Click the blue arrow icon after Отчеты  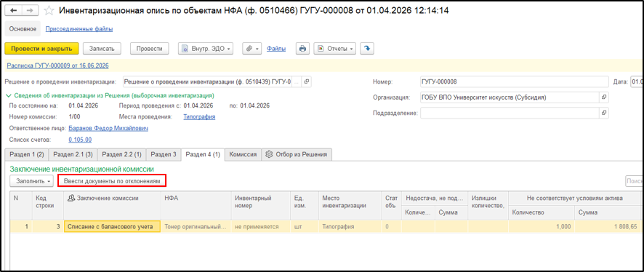coord(367,49)
